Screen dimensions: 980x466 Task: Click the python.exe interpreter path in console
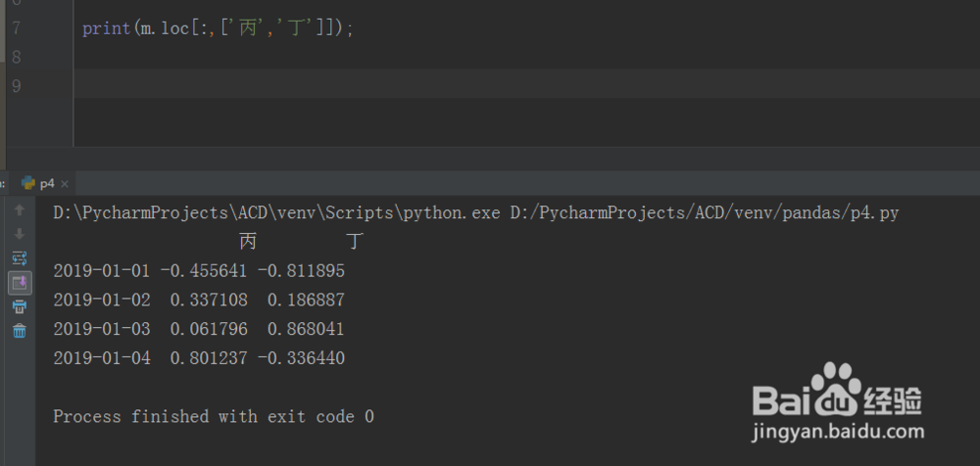[x=276, y=212]
